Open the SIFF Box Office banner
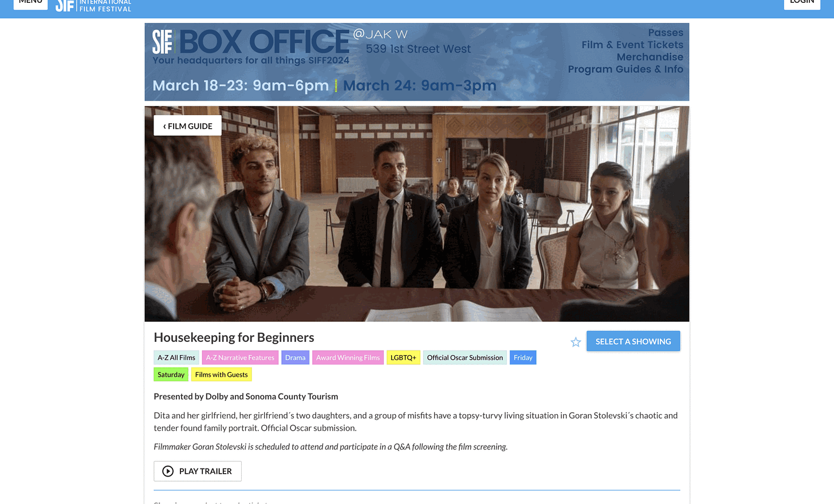This screenshot has width=834, height=504. pos(417,62)
